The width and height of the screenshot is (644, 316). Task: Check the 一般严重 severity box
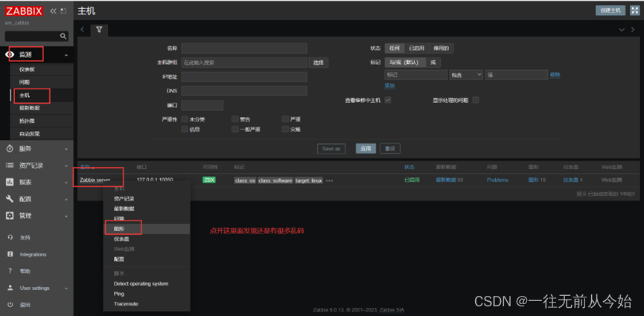coord(235,130)
